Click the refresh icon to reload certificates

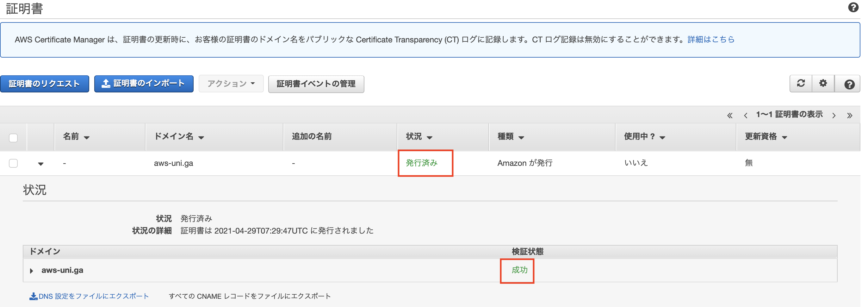click(801, 83)
